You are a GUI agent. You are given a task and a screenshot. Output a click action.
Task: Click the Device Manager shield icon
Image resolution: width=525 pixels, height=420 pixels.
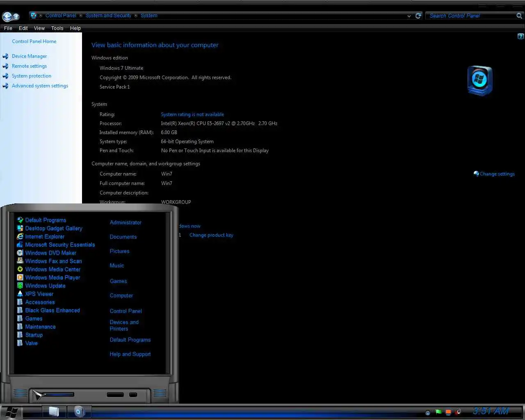[x=5, y=56]
